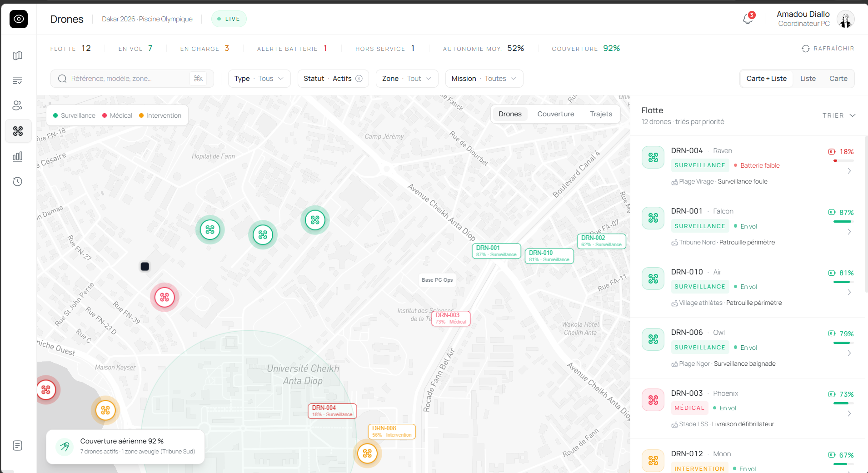Click DRN-006 battery level bar
868x473 pixels.
pyautogui.click(x=843, y=343)
